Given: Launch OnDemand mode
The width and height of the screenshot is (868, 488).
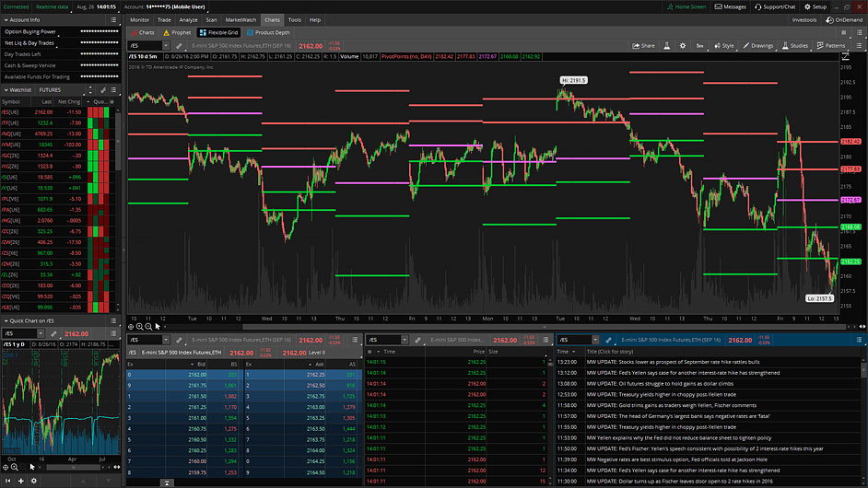Looking at the screenshot, I should click(x=844, y=20).
